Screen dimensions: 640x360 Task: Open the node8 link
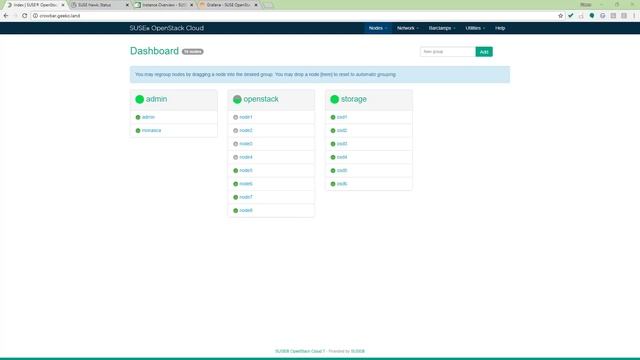point(246,211)
